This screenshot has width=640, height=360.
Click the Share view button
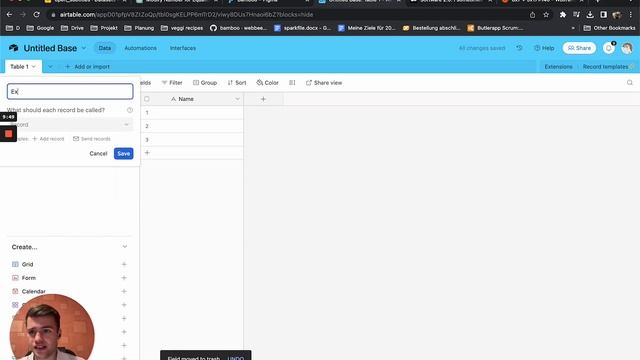(x=324, y=82)
